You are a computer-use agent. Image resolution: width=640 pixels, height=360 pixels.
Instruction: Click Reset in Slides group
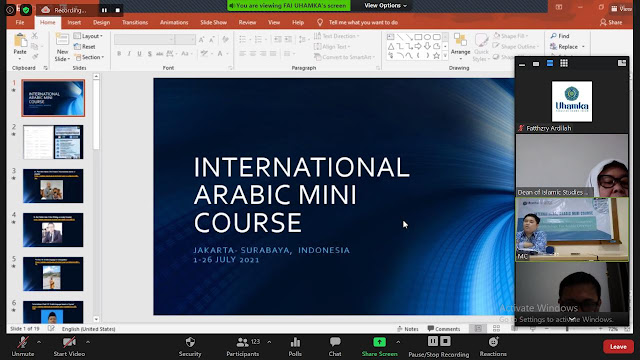(x=84, y=47)
